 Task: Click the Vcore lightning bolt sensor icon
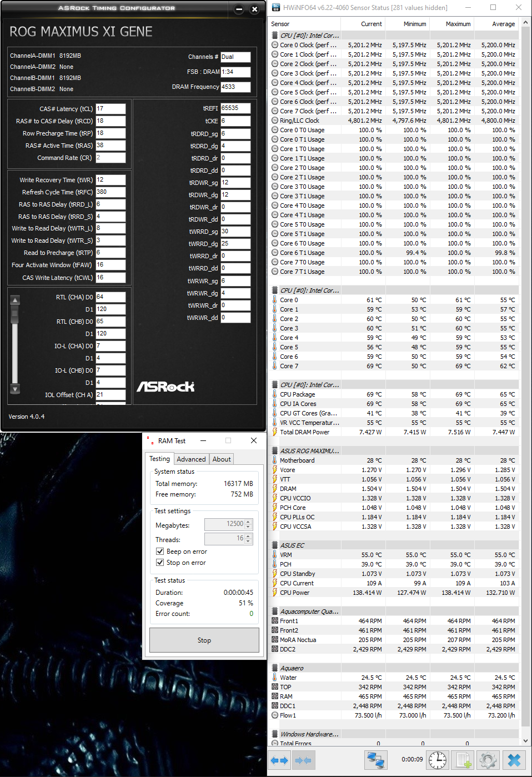click(x=275, y=470)
